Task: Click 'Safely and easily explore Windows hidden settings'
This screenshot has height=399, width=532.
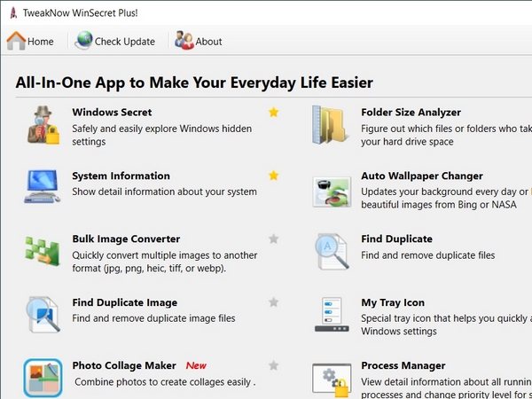Action: click(162, 135)
